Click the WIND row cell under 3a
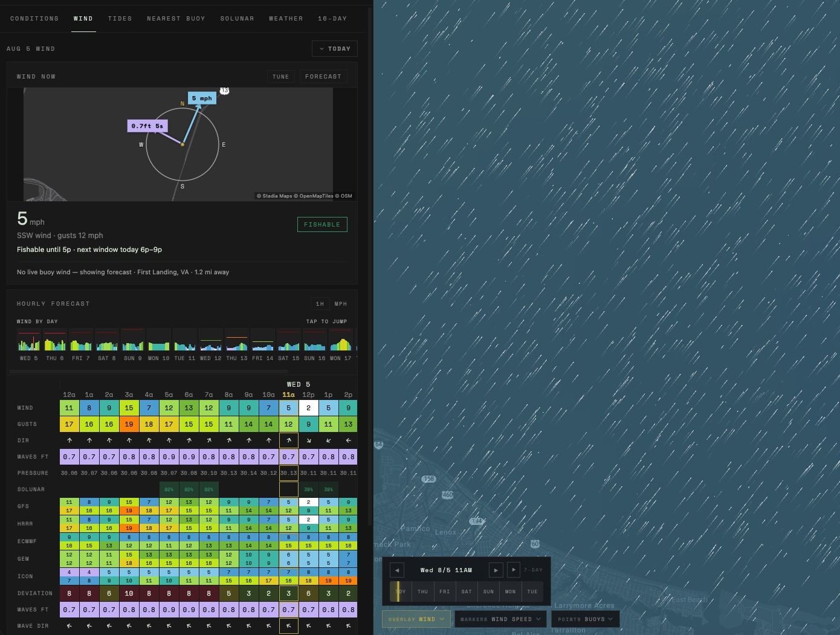 click(129, 408)
